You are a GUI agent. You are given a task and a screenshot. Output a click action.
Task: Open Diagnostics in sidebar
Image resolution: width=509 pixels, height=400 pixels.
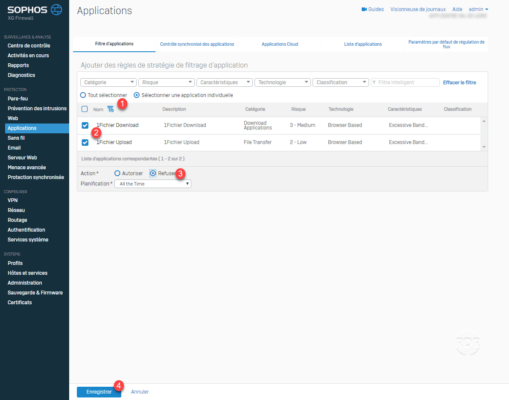click(x=21, y=75)
